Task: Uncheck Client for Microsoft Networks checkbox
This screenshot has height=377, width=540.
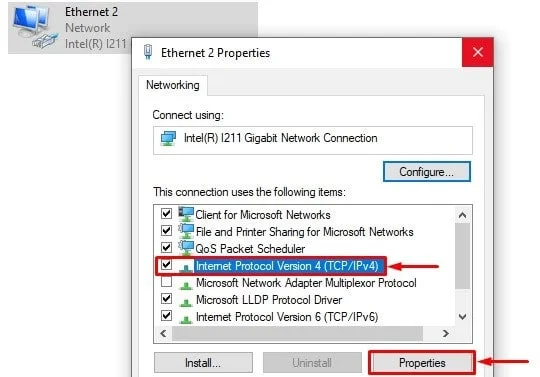Action: 166,213
